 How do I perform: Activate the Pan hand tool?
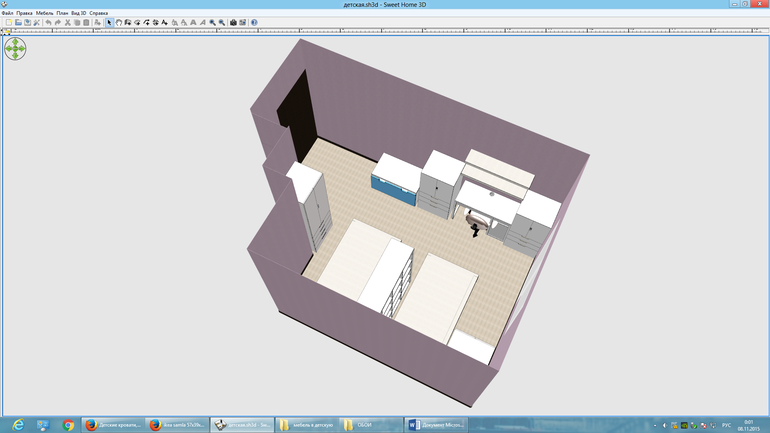[119, 22]
